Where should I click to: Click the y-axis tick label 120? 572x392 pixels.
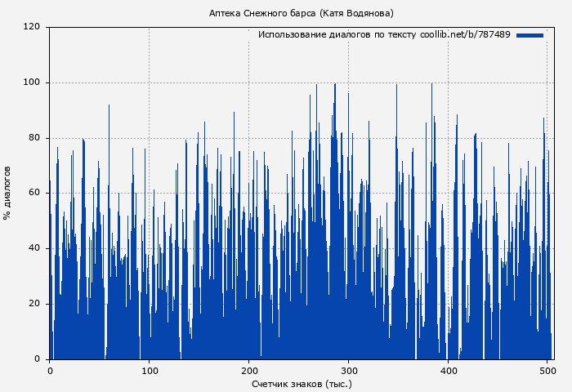[x=32, y=27]
